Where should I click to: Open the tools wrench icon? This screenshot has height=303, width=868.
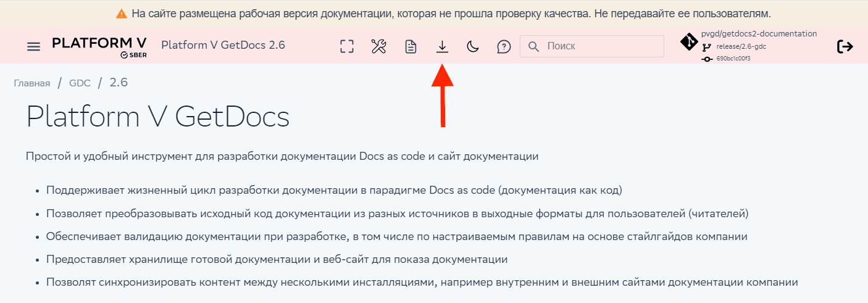click(x=378, y=46)
